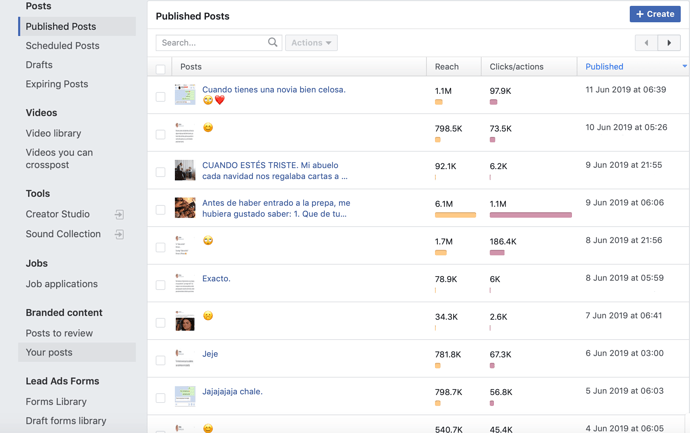The height and width of the screenshot is (433, 690).
Task: Click '11 Jun 2019 at 06:39' date
Action: tap(625, 89)
